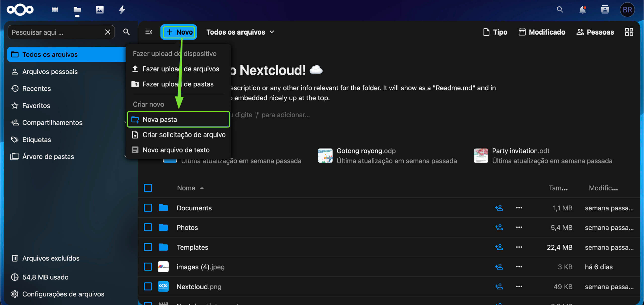
Task: Open the BR user avatar menu
Action: 627,10
